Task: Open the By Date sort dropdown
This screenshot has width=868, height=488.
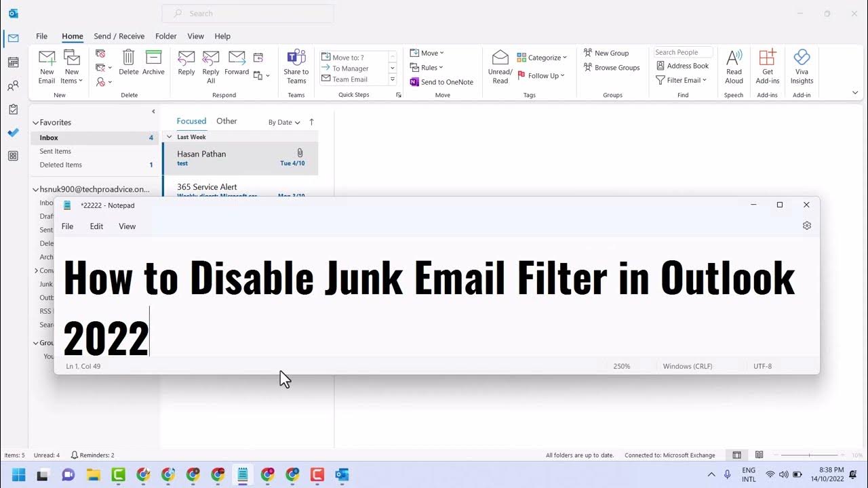Action: pyautogui.click(x=284, y=123)
